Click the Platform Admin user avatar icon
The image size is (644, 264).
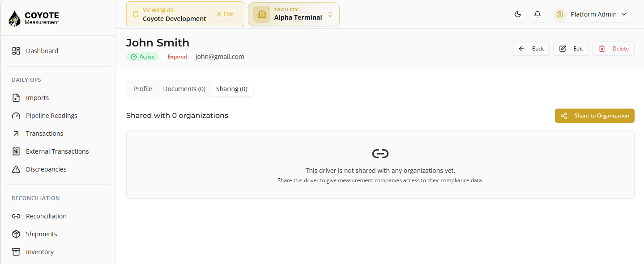pos(559,14)
